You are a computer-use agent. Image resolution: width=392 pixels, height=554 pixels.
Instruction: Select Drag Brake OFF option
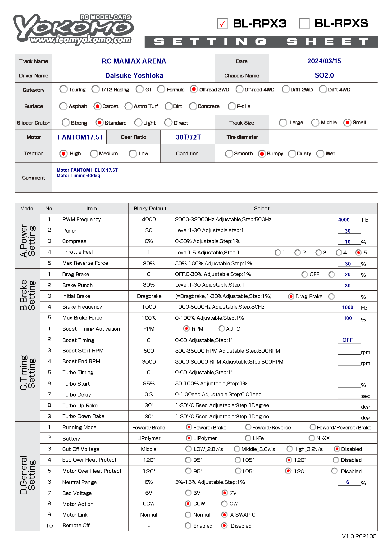305,274
